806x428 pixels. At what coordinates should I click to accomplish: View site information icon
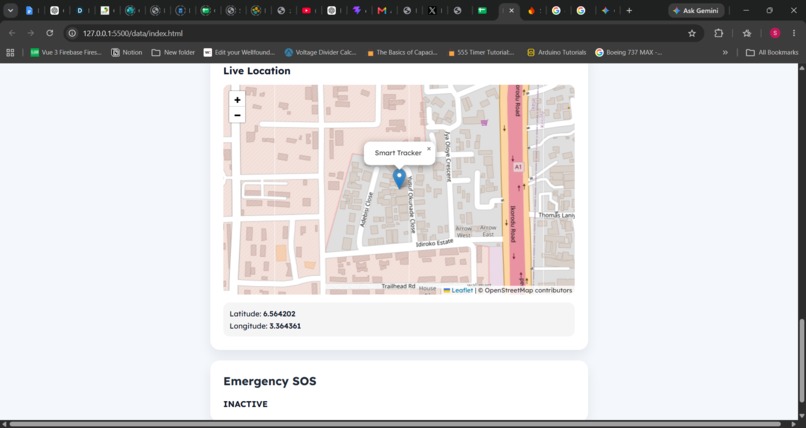point(72,33)
